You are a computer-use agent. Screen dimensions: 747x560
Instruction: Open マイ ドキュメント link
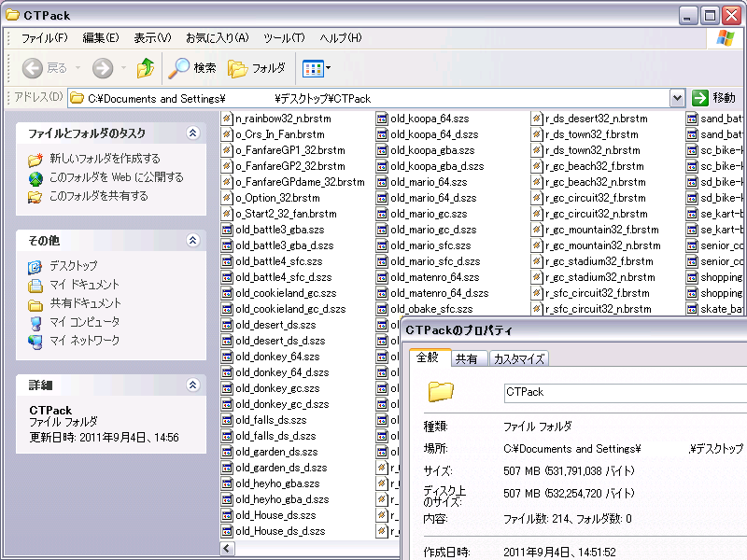click(x=84, y=285)
